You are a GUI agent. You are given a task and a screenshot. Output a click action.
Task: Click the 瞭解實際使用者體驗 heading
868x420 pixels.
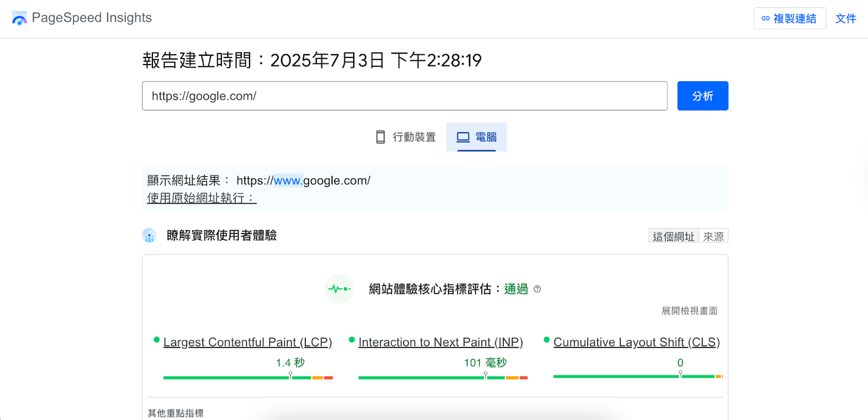[x=222, y=235]
